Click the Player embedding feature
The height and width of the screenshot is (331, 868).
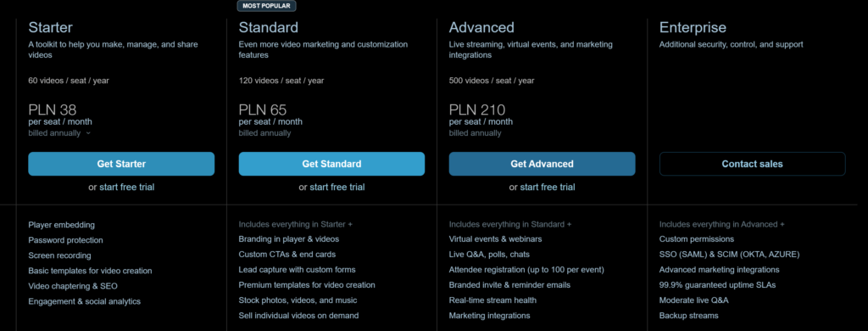61,225
